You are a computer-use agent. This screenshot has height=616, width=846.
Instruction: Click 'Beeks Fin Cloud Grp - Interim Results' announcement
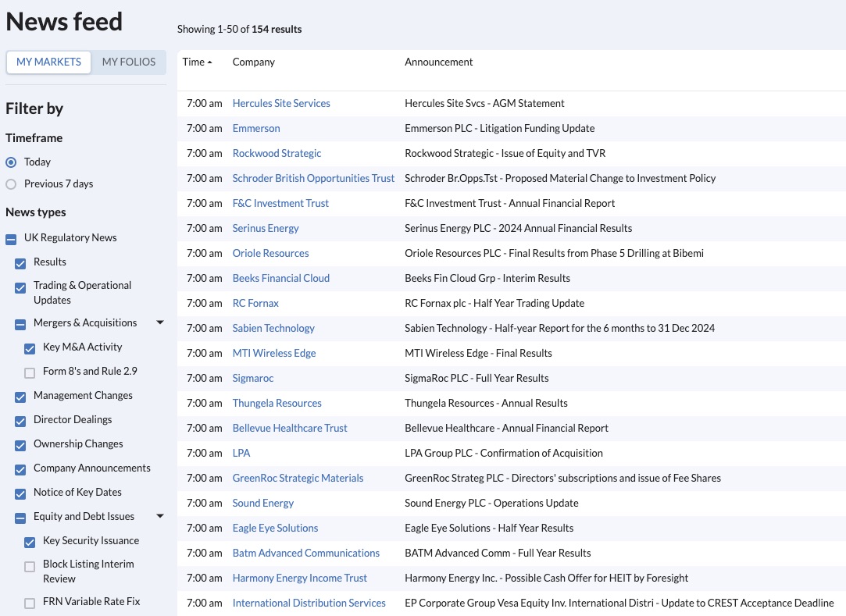coord(487,279)
